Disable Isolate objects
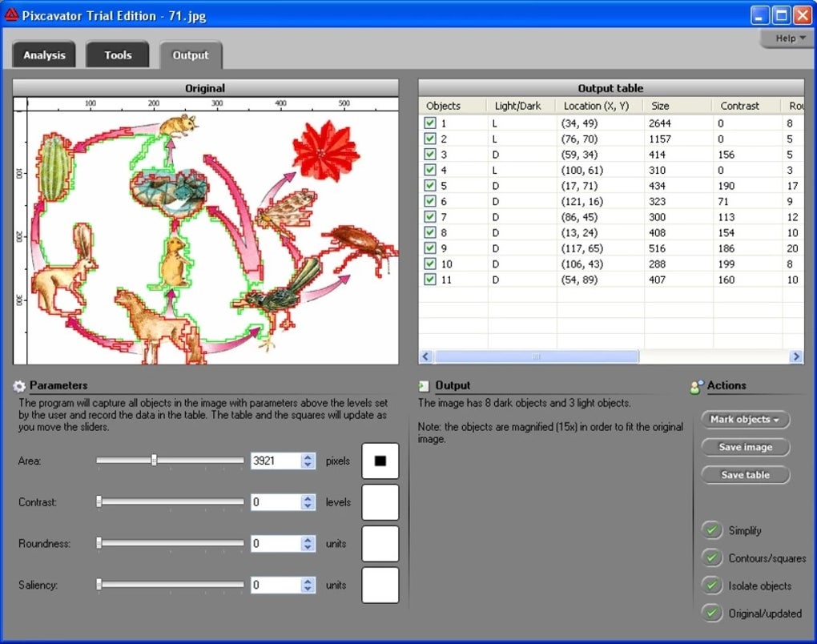The image size is (817, 644). click(711, 586)
